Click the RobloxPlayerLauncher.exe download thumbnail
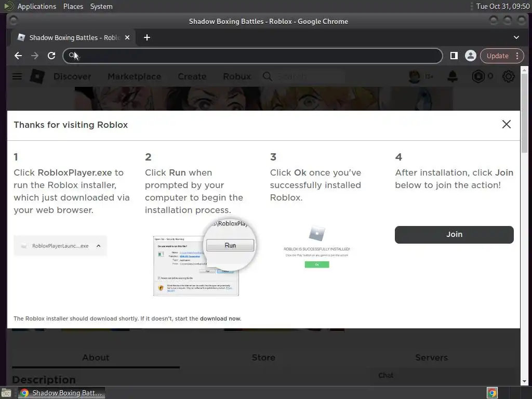Image resolution: width=532 pixels, height=399 pixels. (x=60, y=246)
